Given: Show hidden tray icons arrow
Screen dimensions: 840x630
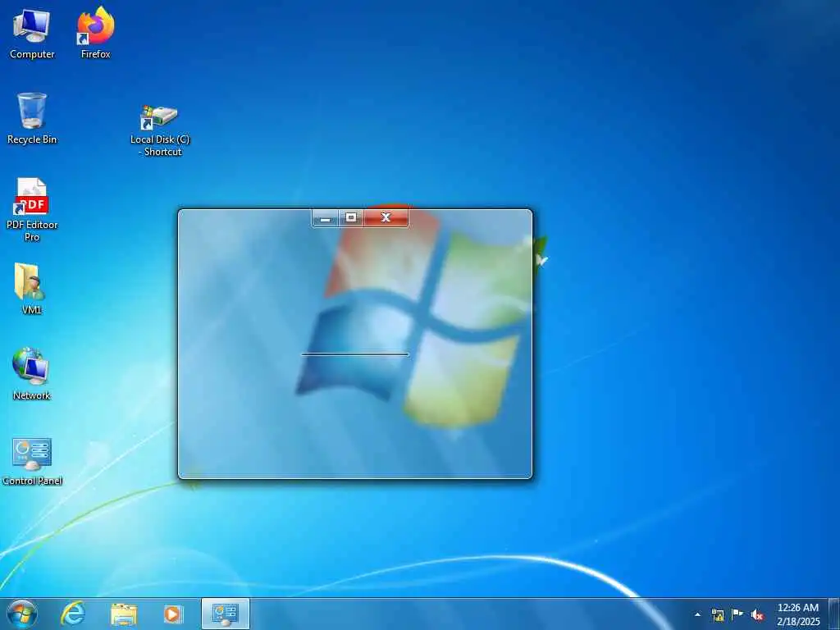Looking at the screenshot, I should (x=697, y=615).
